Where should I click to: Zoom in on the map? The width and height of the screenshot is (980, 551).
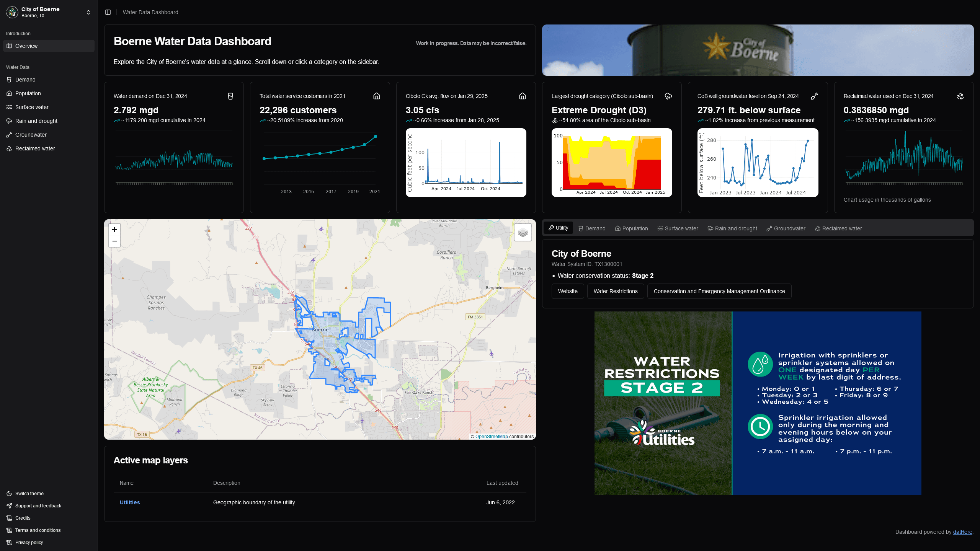click(114, 230)
